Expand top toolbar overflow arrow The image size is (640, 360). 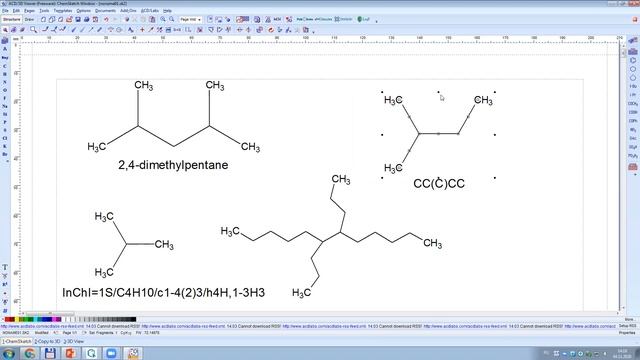tap(376, 20)
